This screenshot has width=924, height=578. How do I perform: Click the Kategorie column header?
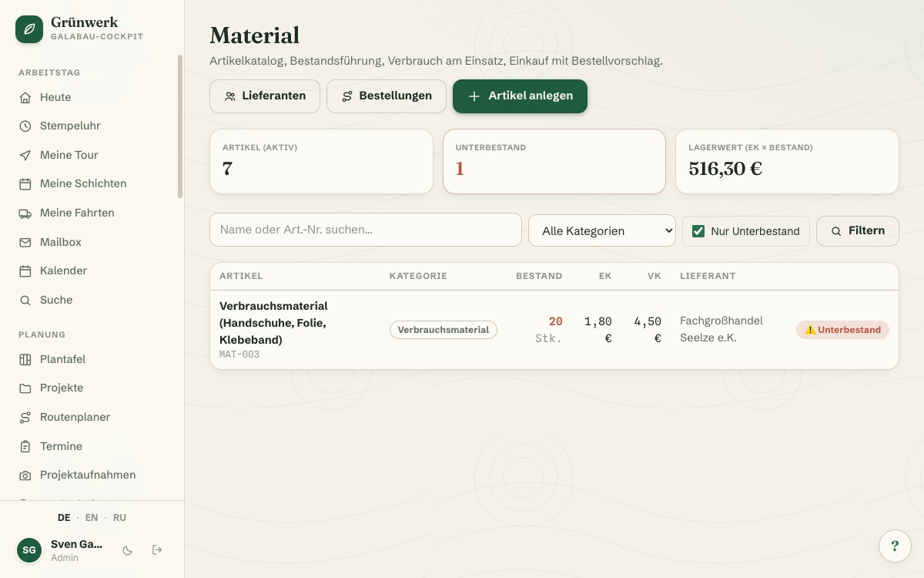[x=418, y=276]
